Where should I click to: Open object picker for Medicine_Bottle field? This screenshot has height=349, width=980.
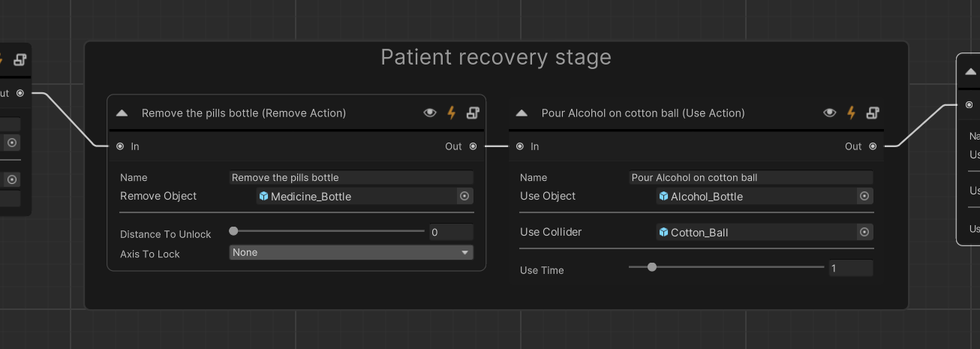464,196
